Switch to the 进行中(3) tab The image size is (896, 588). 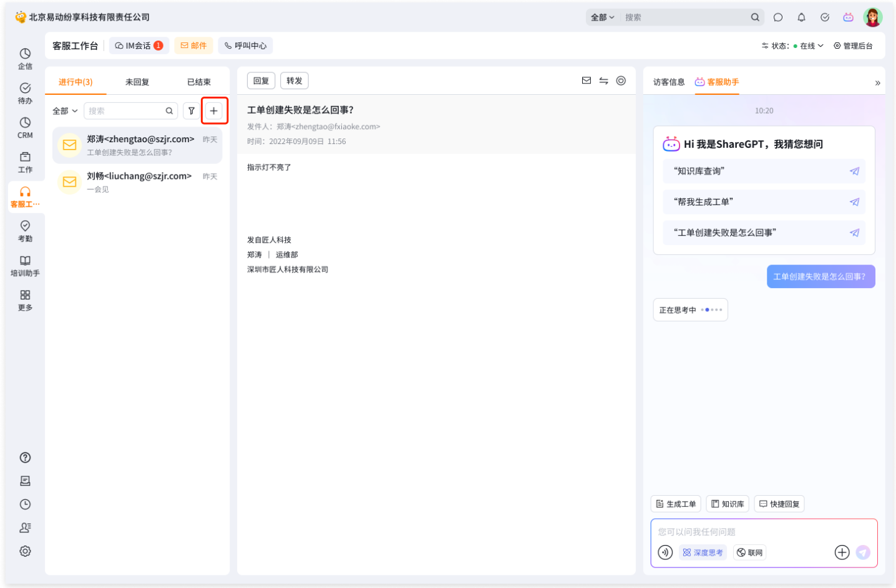pyautogui.click(x=75, y=82)
